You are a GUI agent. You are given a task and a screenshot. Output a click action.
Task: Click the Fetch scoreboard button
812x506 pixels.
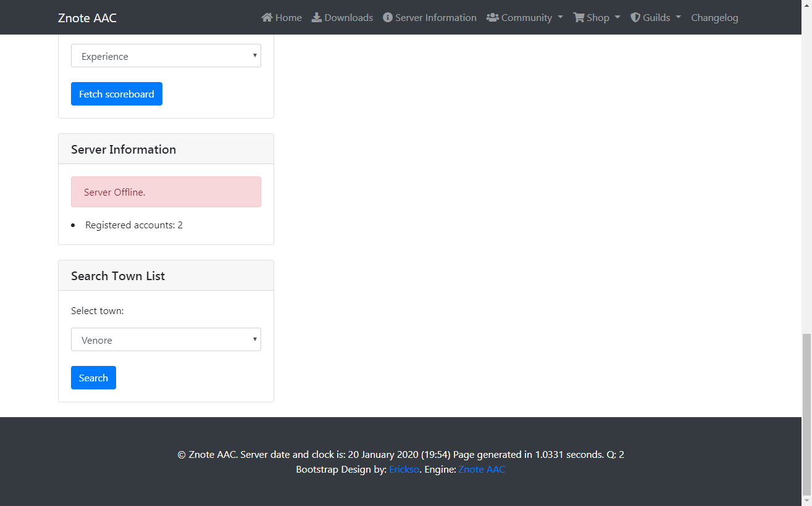116,93
